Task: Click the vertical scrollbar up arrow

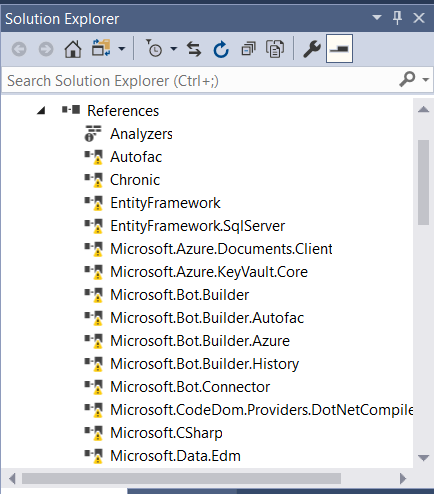Action: 423,109
